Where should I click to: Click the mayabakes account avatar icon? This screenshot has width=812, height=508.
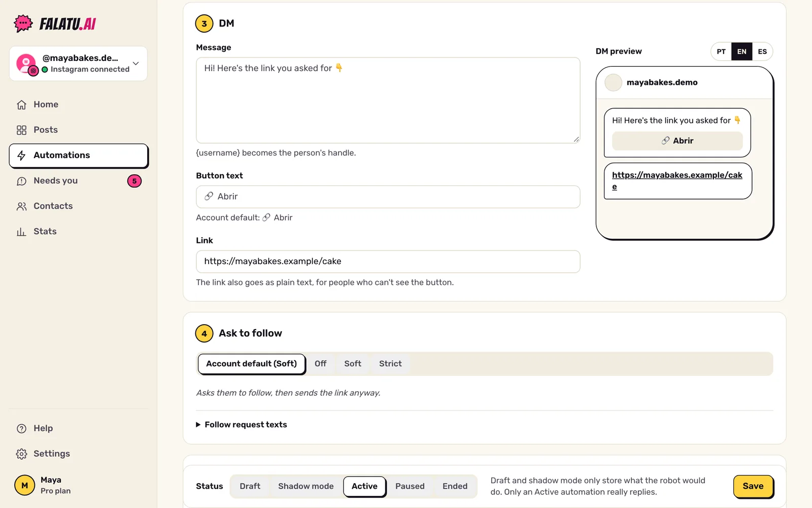26,63
